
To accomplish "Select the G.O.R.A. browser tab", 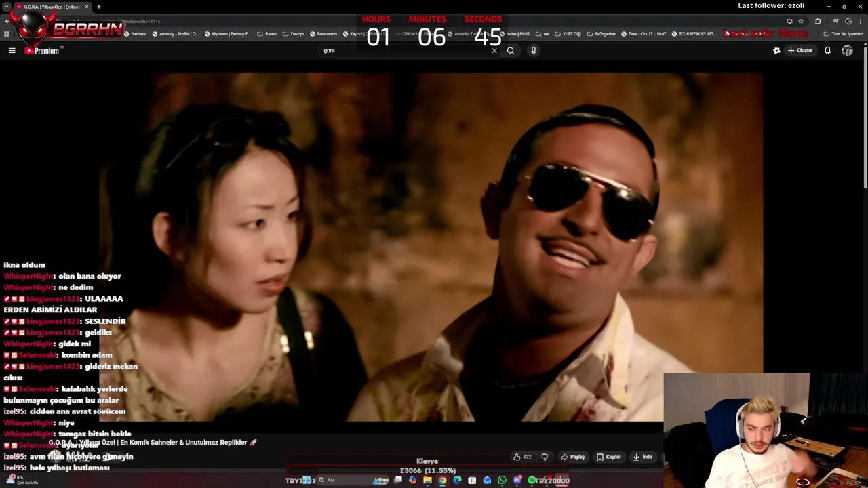I will point(52,7).
